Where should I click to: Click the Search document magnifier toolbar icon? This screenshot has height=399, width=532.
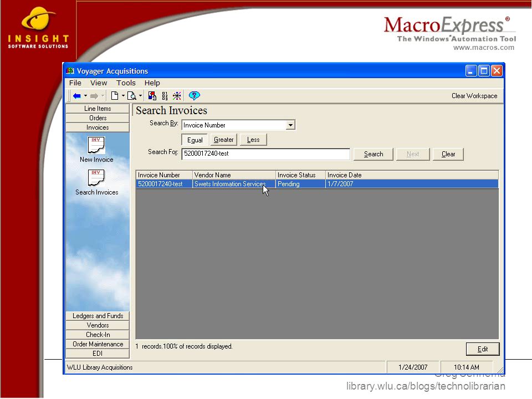(x=132, y=96)
